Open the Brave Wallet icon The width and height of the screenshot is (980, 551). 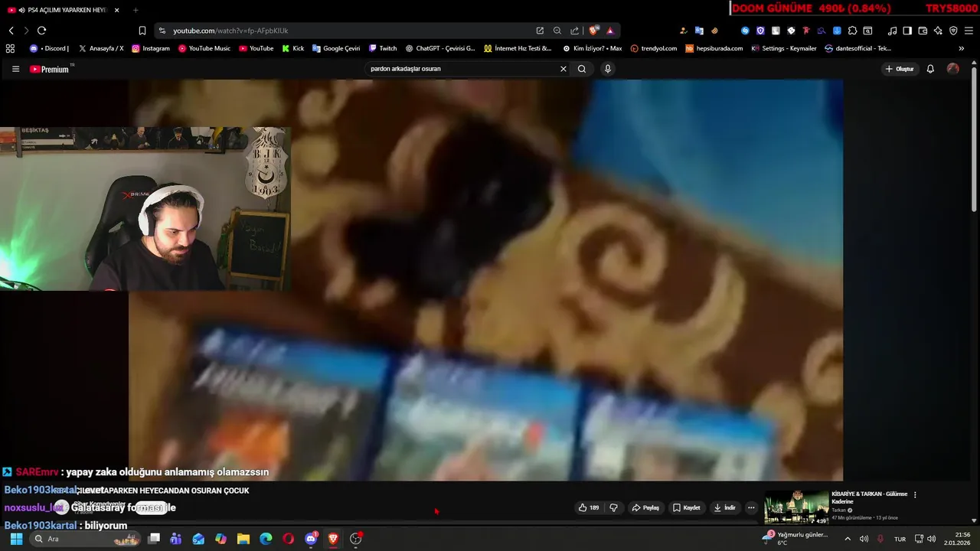click(923, 31)
